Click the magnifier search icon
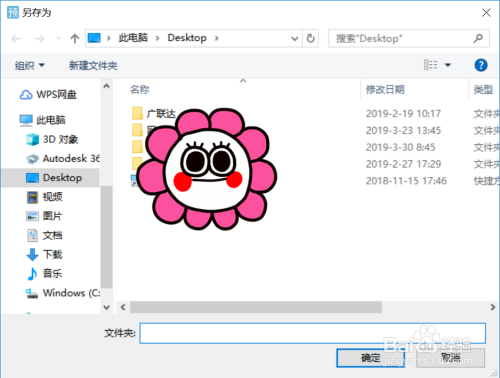 coord(478,39)
